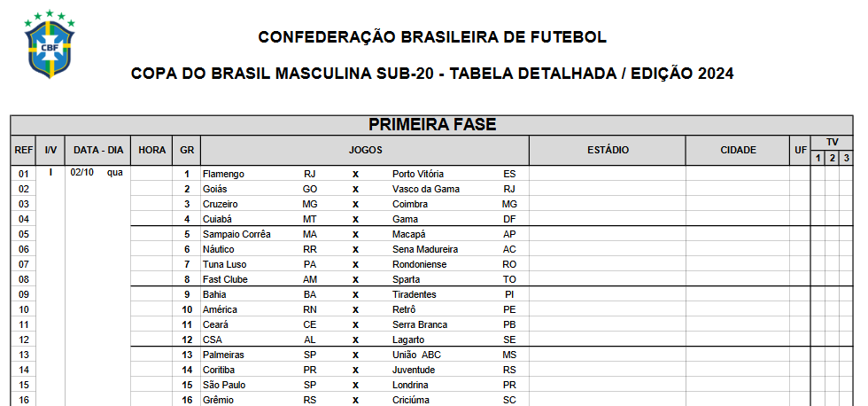The width and height of the screenshot is (868, 406).
Task: Select the 'Copa do Brasil Masculina Sub-20' subtitle
Action: (432, 74)
